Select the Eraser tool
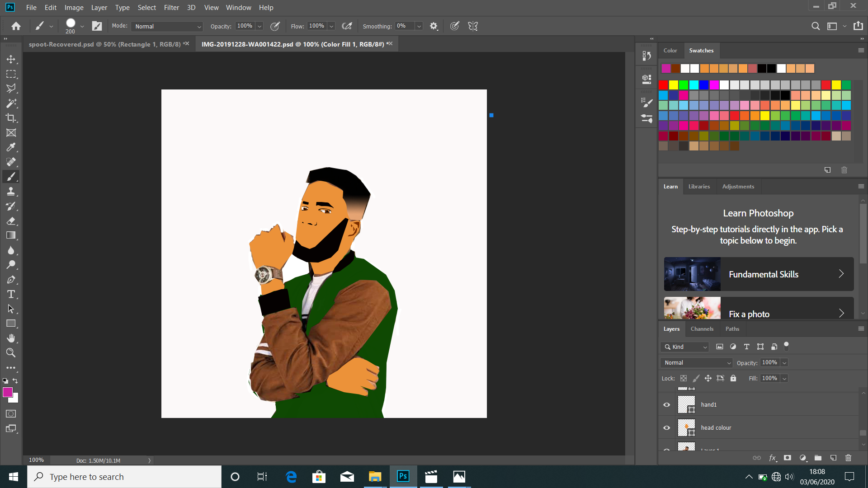 pyautogui.click(x=11, y=221)
